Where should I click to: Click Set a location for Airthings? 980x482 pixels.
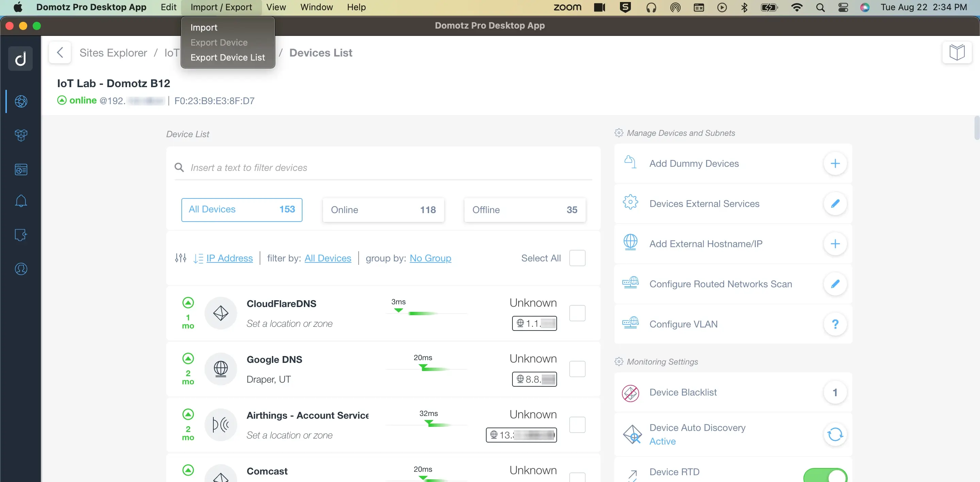(289, 435)
